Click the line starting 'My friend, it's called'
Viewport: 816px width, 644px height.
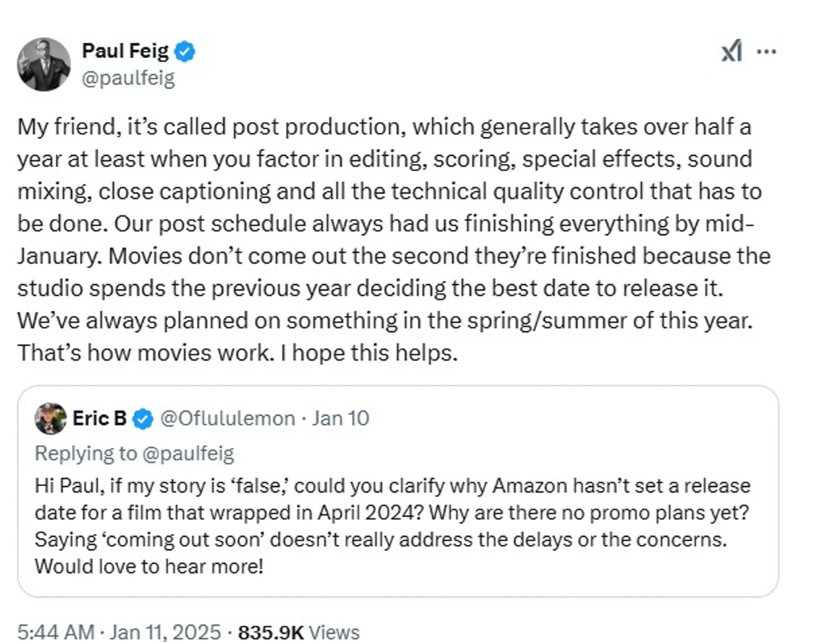(384, 127)
